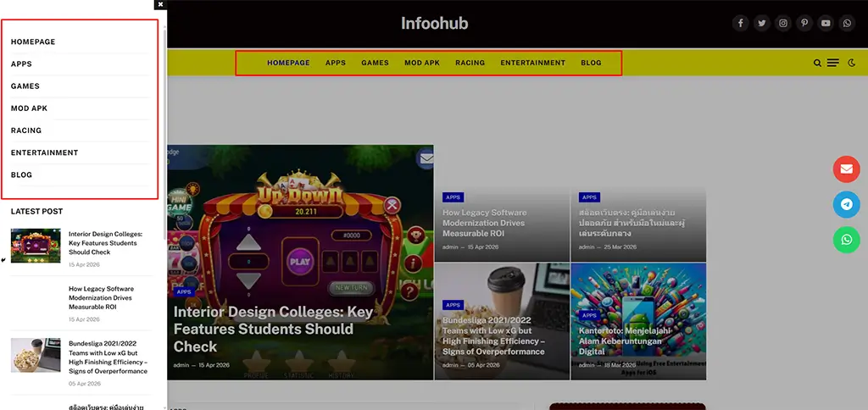Click sidebar thumbnail of Interior Design Colleges post
Image resolution: width=868 pixels, height=410 pixels.
(36, 246)
